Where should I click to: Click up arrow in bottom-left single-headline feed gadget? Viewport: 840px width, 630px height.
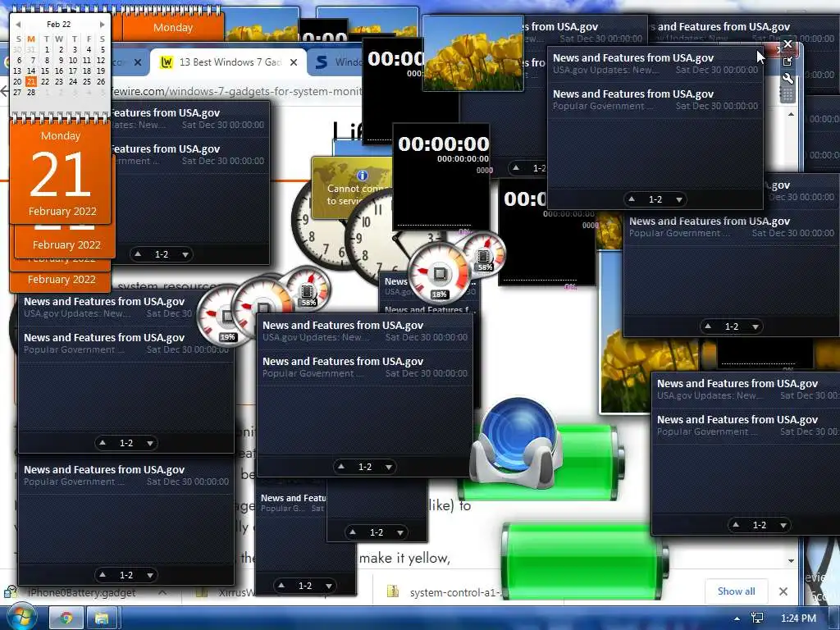(103, 575)
